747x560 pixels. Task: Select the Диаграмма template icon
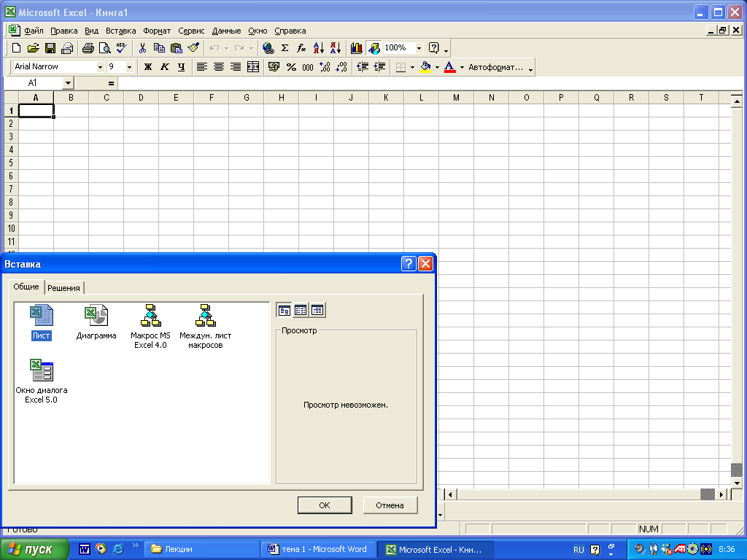tap(96, 322)
